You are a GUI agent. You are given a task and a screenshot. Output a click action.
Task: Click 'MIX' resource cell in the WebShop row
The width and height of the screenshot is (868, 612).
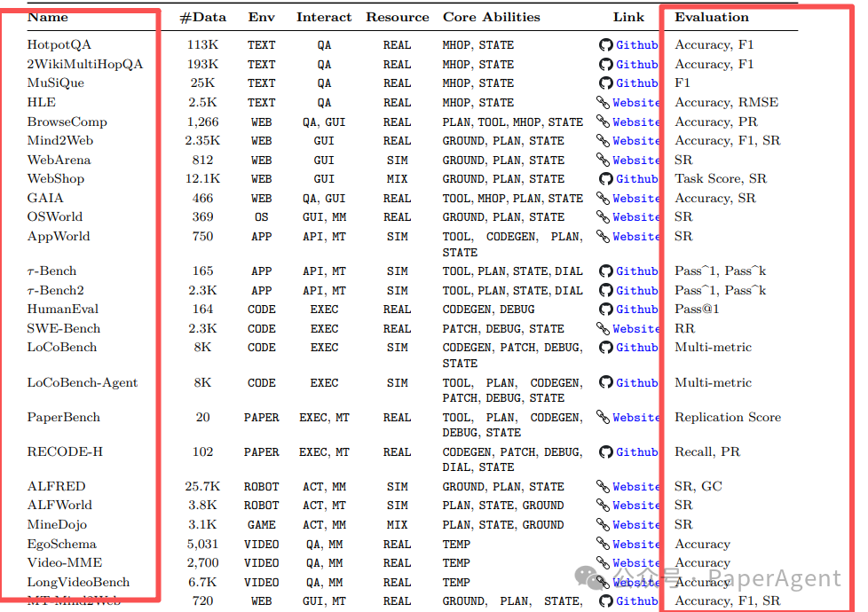pyautogui.click(x=398, y=179)
